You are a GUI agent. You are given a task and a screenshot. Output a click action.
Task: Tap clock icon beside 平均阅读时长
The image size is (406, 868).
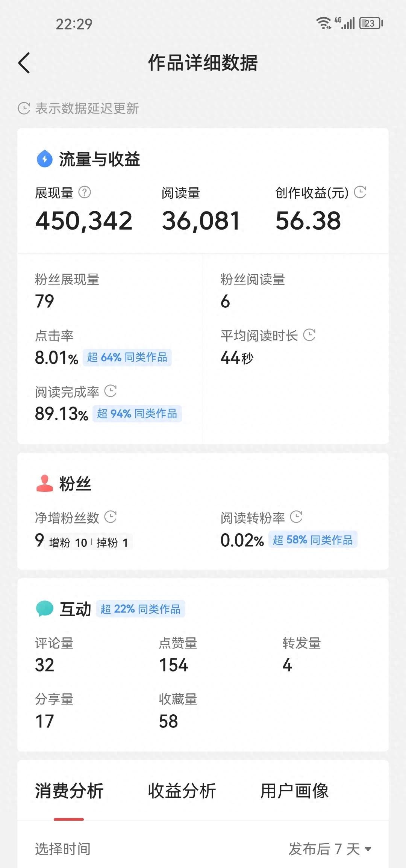pos(309,335)
